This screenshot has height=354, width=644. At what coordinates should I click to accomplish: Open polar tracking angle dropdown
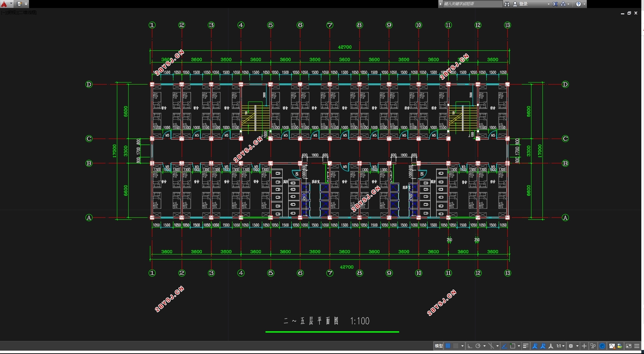click(x=484, y=346)
